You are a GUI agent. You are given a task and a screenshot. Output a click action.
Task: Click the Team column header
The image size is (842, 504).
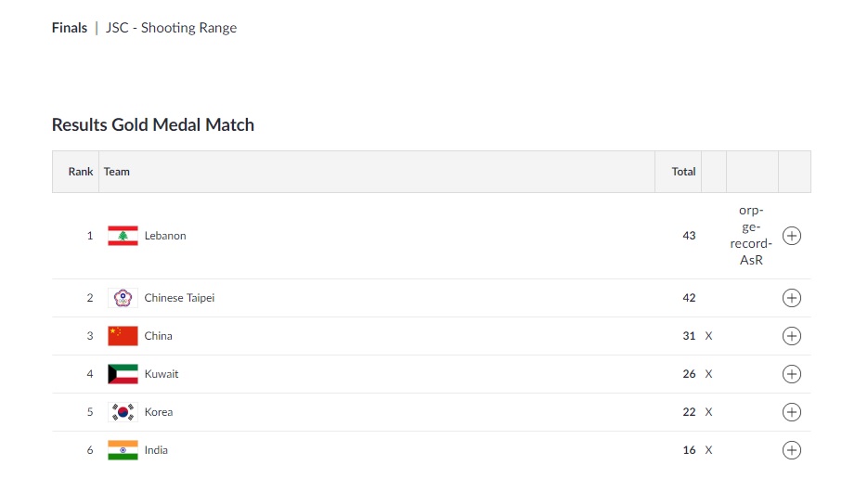click(x=117, y=172)
